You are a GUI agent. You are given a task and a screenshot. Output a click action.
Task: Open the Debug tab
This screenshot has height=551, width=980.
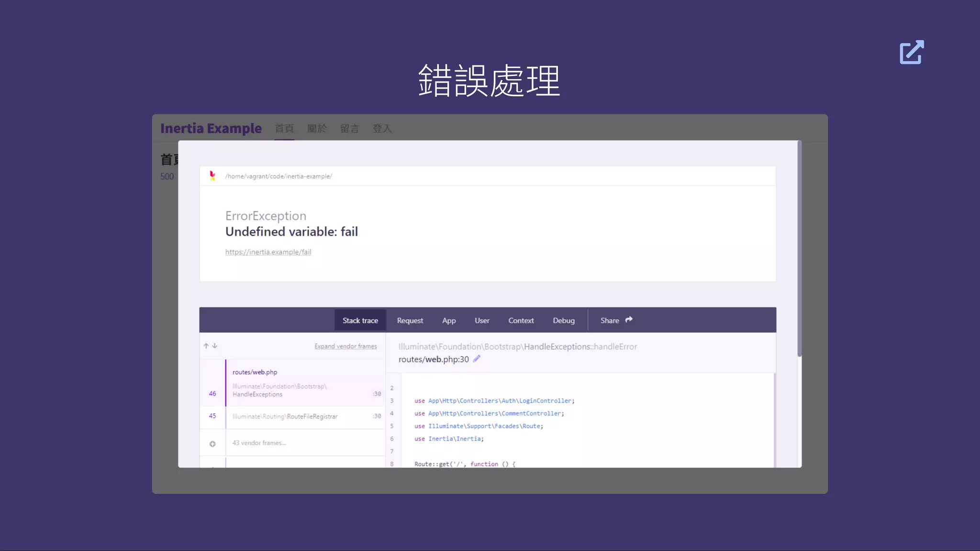pos(563,320)
